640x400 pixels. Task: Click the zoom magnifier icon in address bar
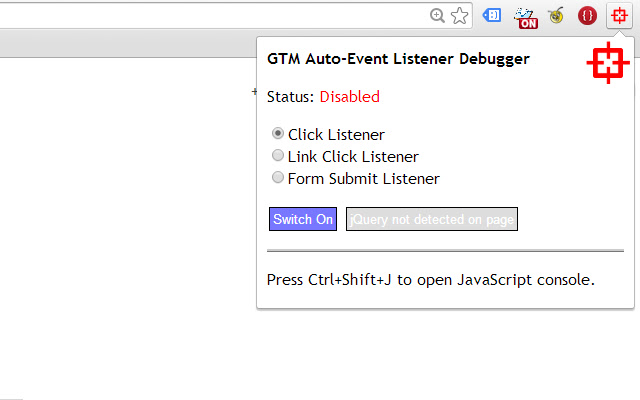click(437, 15)
